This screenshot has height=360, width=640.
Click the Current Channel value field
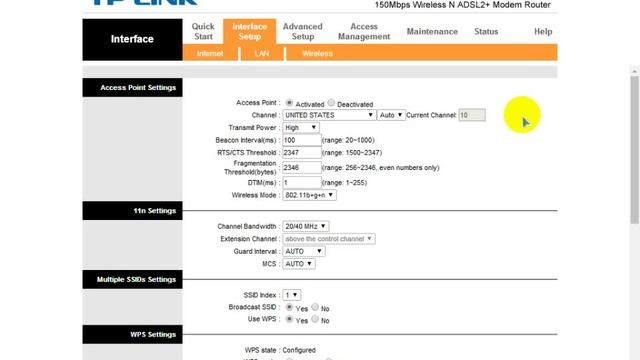[472, 115]
